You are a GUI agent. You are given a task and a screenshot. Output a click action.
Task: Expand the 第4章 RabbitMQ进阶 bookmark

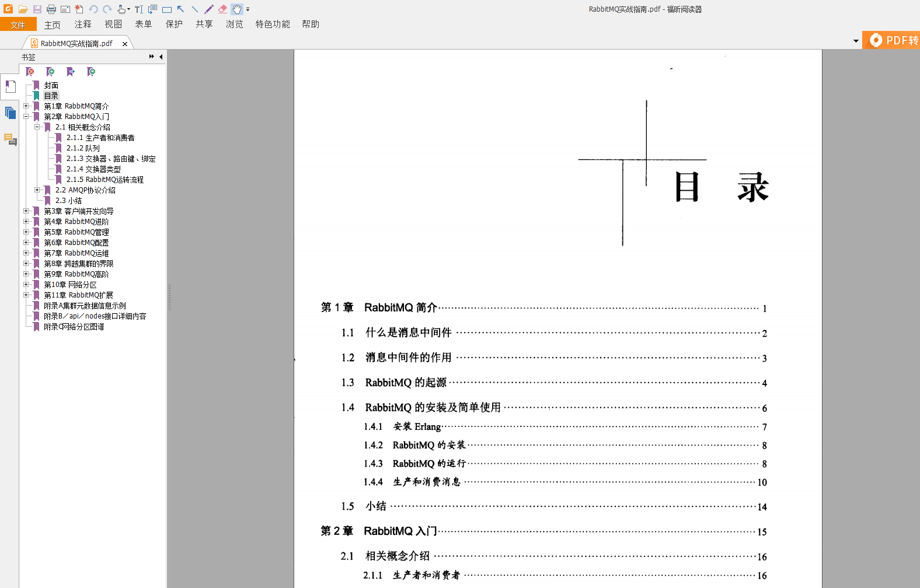pos(26,222)
